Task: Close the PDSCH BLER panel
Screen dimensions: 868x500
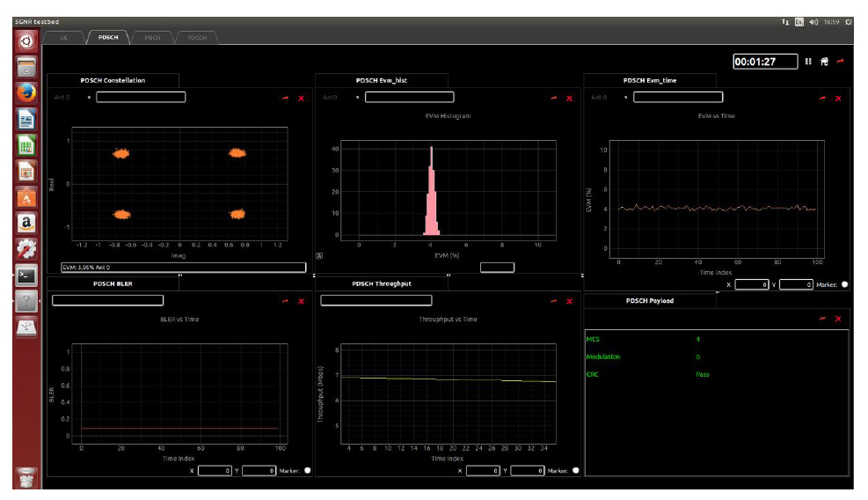Action: point(301,301)
